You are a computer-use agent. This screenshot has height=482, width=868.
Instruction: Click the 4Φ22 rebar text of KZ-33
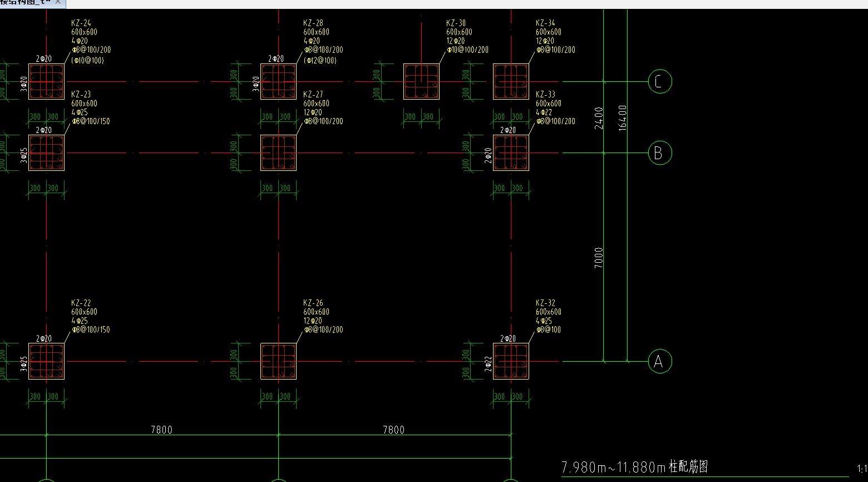[x=544, y=112]
